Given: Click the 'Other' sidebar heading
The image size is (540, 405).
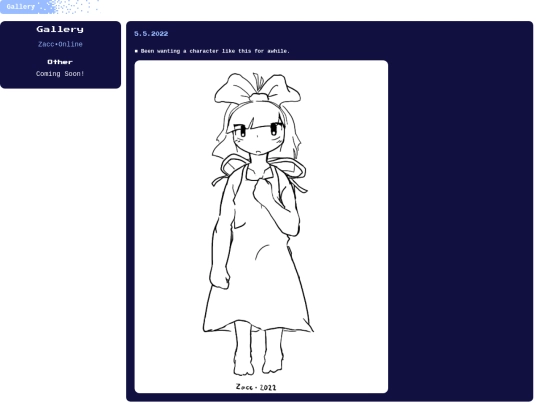Looking at the screenshot, I should [x=60, y=62].
